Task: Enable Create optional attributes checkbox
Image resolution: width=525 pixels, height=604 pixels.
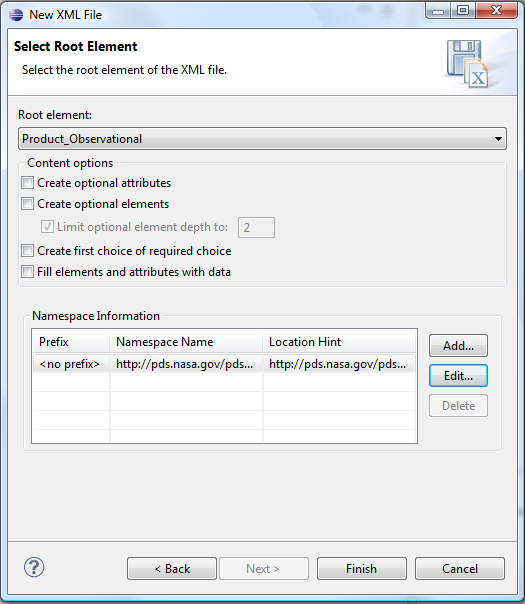Action: pyautogui.click(x=27, y=183)
